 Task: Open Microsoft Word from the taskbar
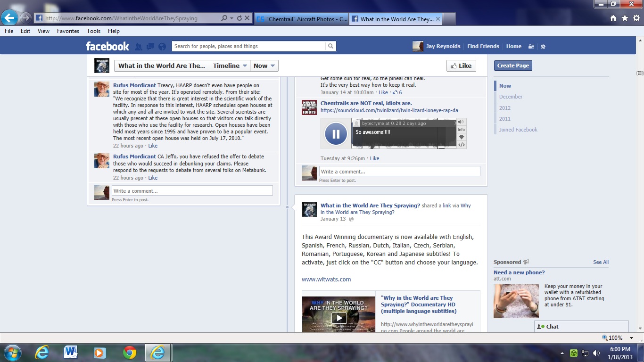pyautogui.click(x=71, y=353)
